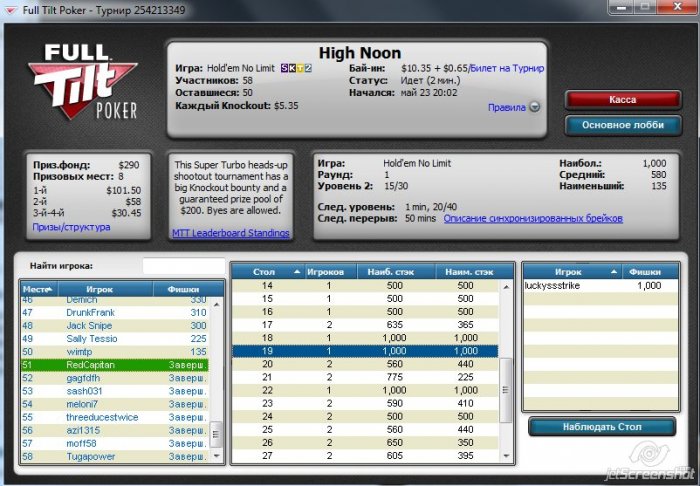Image resolution: width=700 pixels, height=486 pixels.
Task: Select table 17 row
Action: tap(365, 325)
